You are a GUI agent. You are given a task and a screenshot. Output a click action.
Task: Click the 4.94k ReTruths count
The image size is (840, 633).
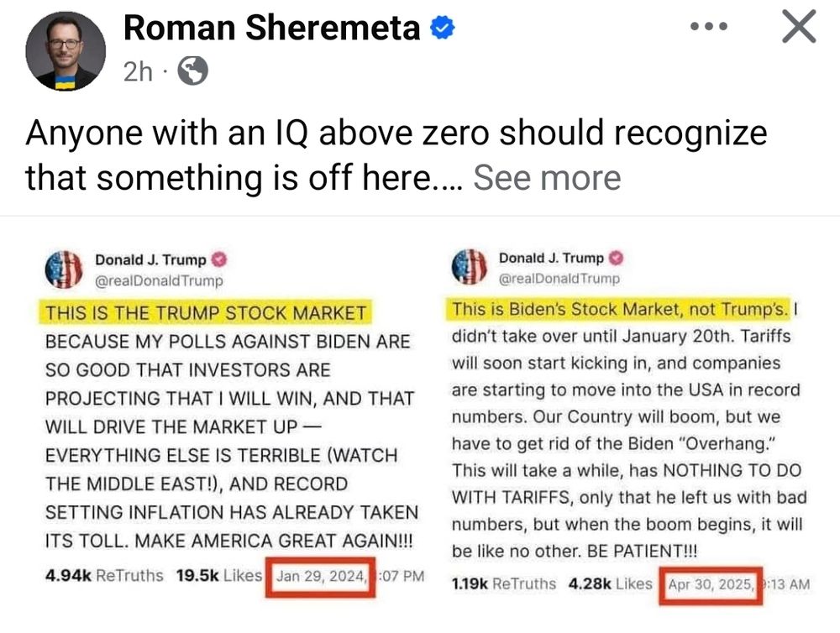(x=104, y=576)
